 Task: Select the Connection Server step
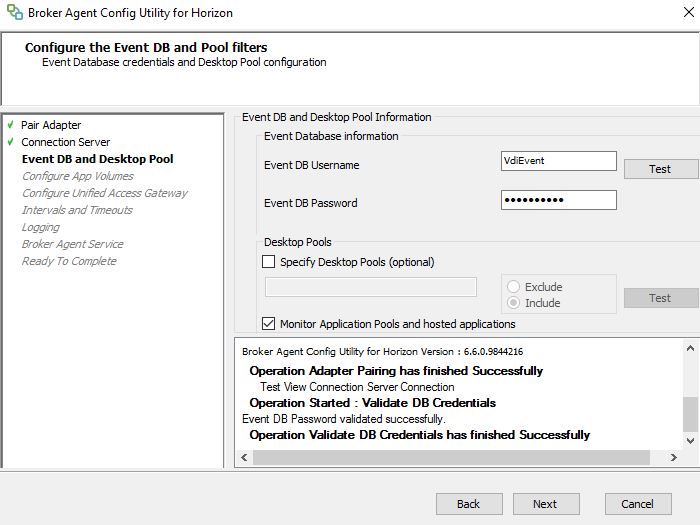click(x=66, y=142)
